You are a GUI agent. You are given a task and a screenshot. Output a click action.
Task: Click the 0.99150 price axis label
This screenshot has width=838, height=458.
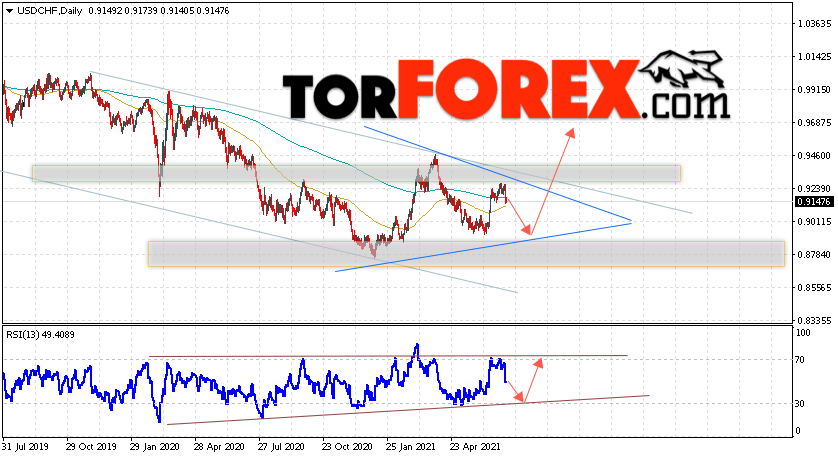tap(814, 90)
